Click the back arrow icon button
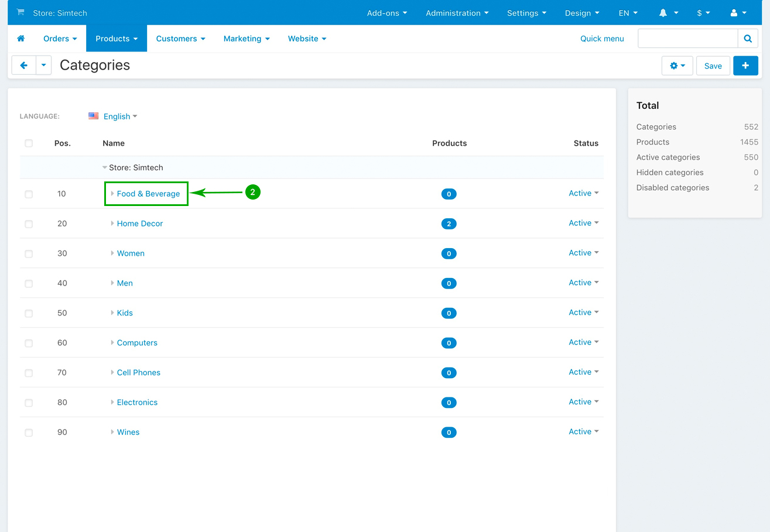 coord(24,66)
